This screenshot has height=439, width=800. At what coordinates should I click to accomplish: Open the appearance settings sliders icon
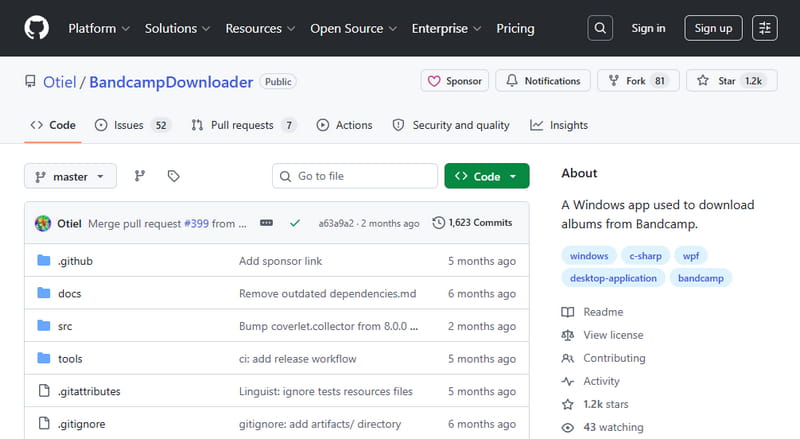click(x=764, y=28)
